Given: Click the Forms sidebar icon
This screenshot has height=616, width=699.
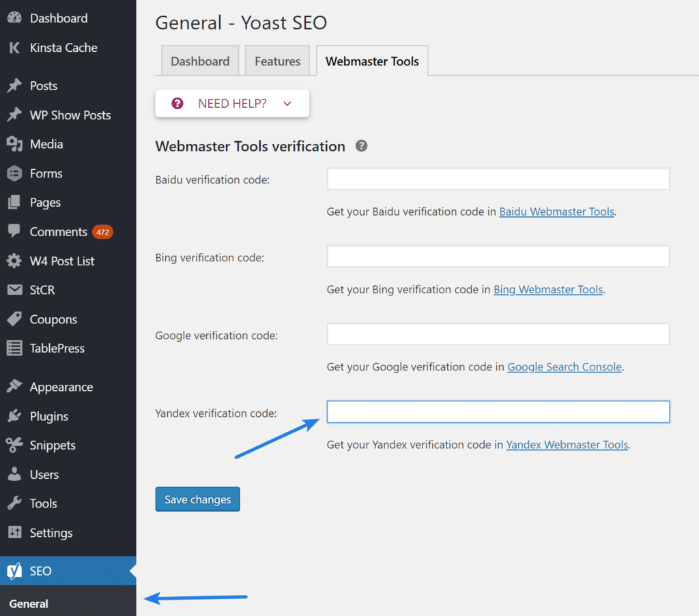Looking at the screenshot, I should point(15,173).
